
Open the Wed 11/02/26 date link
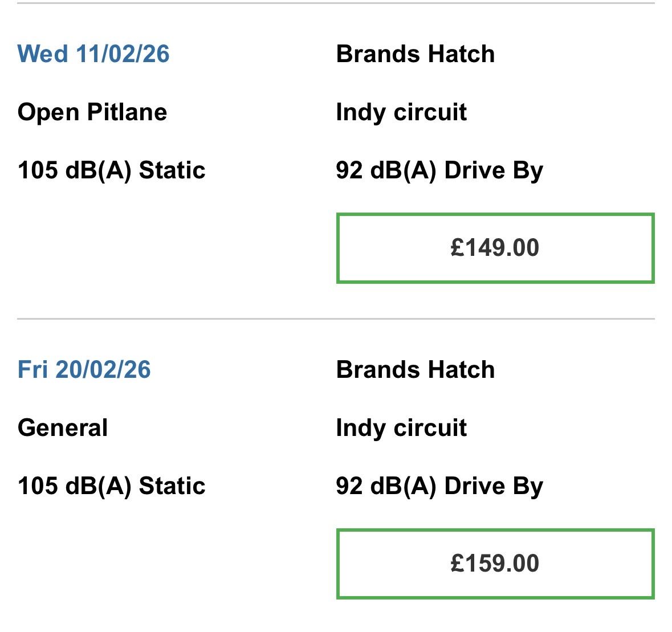(93, 54)
